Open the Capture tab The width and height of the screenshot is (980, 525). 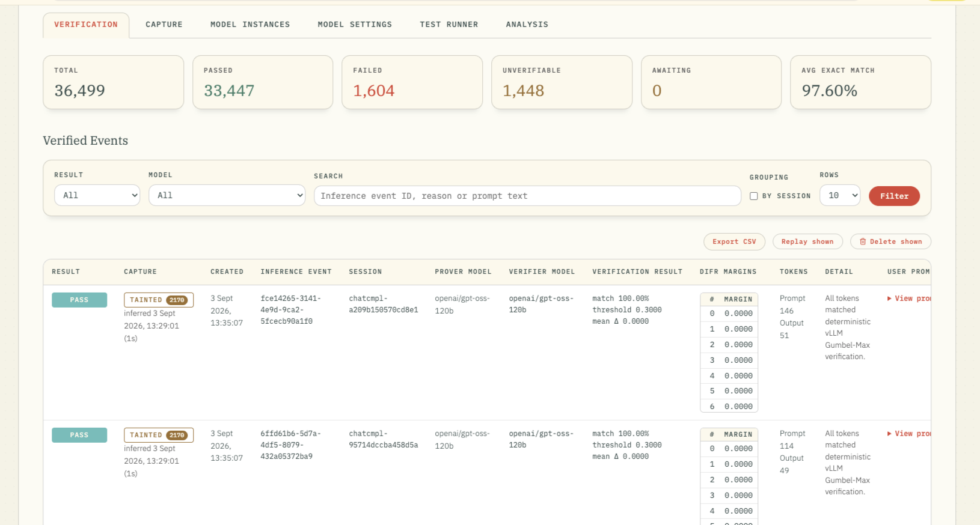(164, 25)
